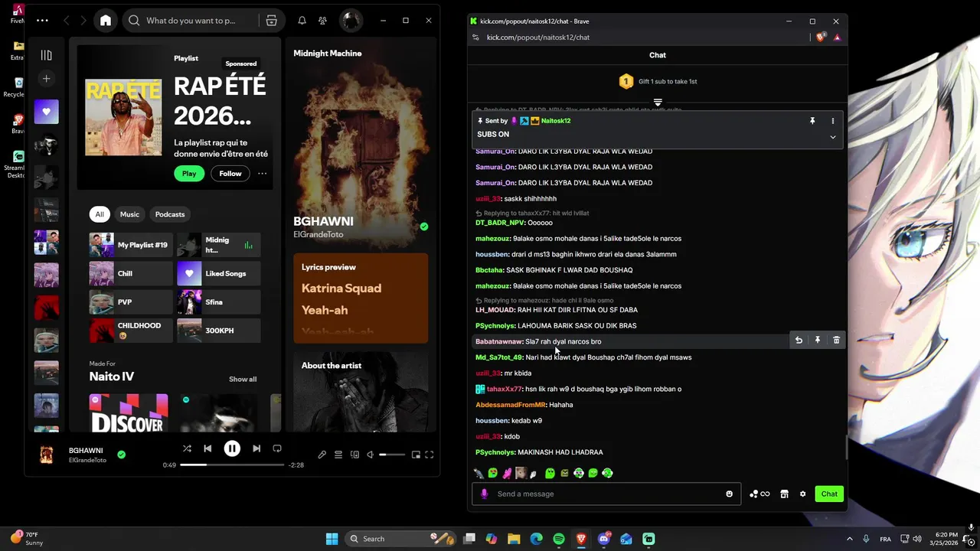Skip to next track
Screen dimensions: 980x551
tap(256, 448)
